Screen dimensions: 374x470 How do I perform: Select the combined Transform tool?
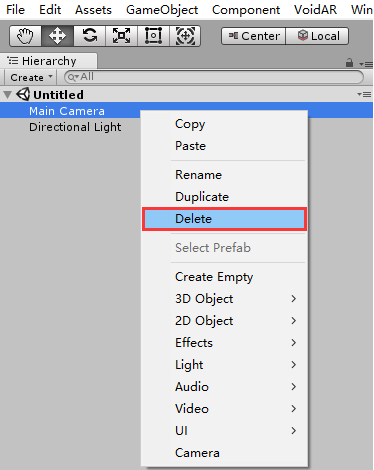[185, 36]
